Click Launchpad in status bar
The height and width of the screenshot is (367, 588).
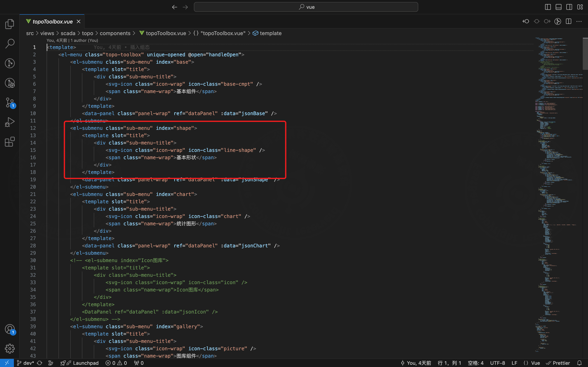[x=79, y=363]
